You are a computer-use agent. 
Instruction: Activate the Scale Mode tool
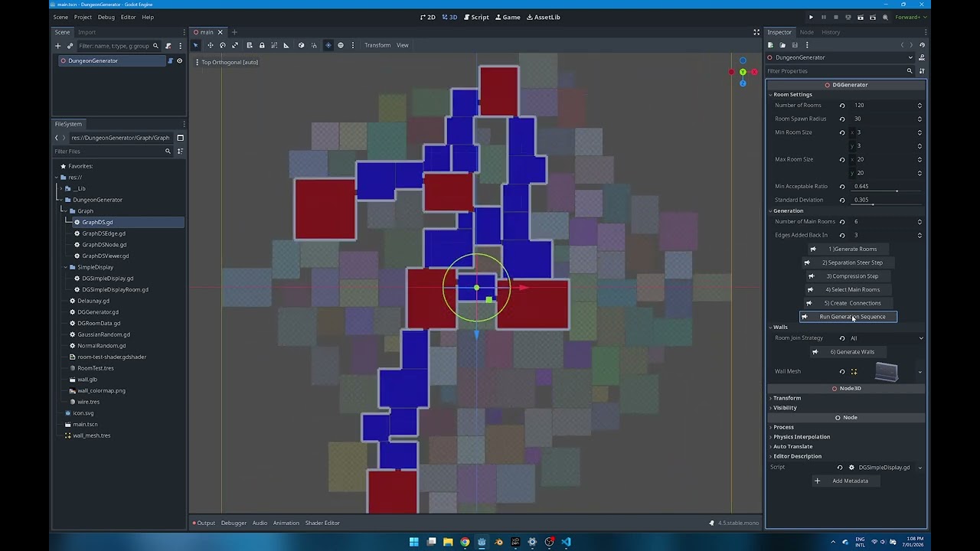pyautogui.click(x=235, y=45)
